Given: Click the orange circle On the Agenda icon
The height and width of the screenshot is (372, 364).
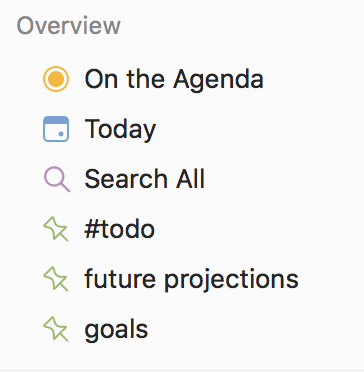Looking at the screenshot, I should tap(56, 79).
